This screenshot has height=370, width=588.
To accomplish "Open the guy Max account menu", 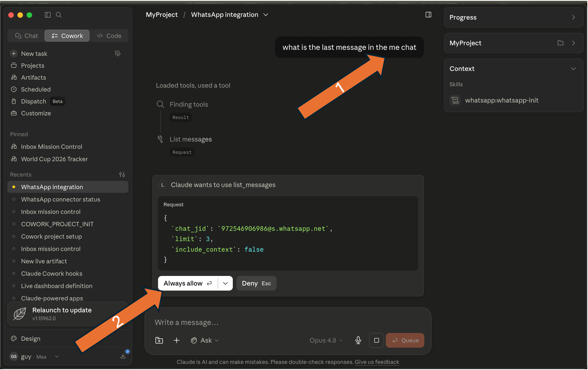I will [x=34, y=357].
